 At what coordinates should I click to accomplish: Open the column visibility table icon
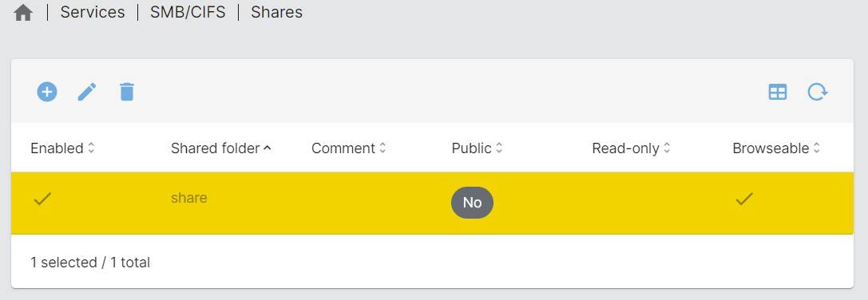tap(778, 92)
